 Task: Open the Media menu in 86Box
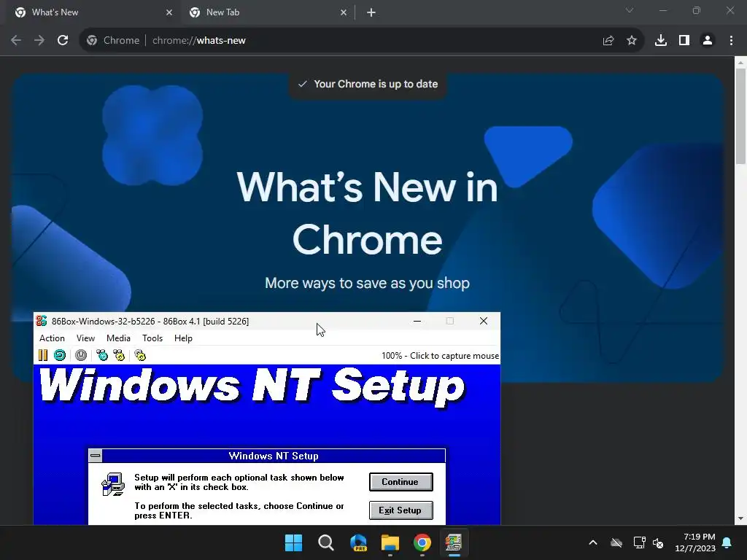point(118,338)
